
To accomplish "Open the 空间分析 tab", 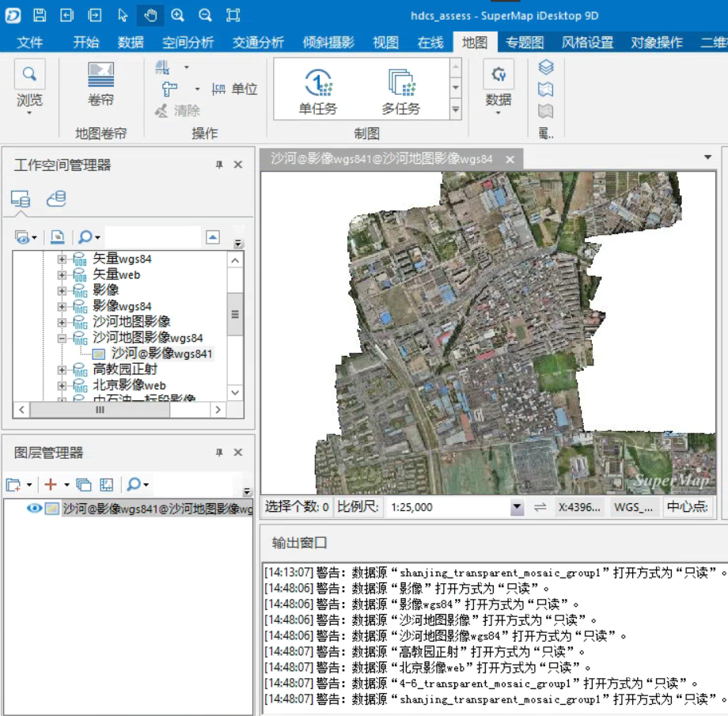I will [188, 43].
